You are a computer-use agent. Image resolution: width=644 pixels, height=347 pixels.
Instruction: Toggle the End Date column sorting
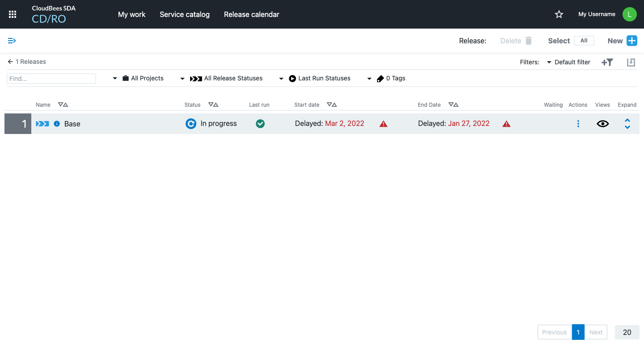click(x=453, y=105)
